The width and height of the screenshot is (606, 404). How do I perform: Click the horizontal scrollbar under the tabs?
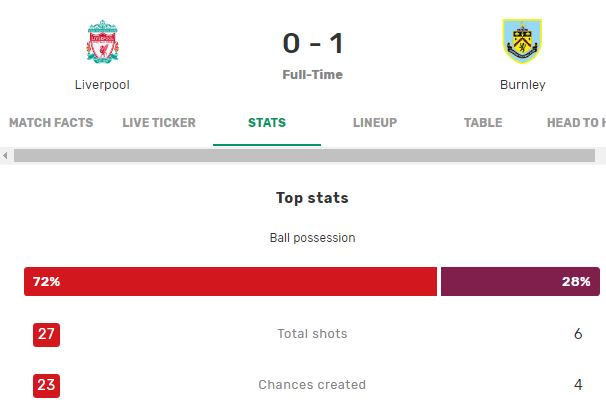coord(304,155)
